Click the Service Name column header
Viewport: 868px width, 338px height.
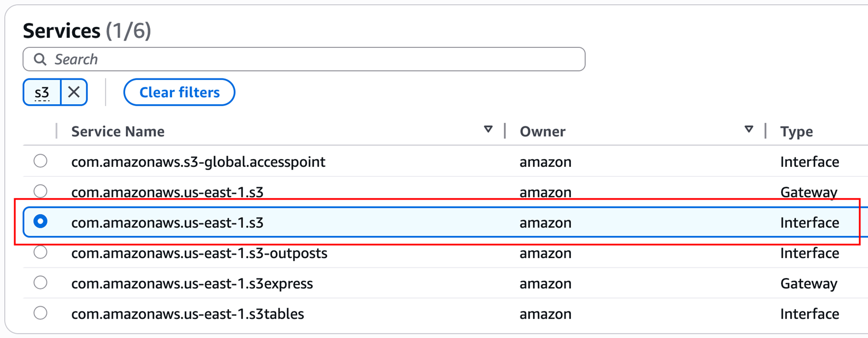118,131
